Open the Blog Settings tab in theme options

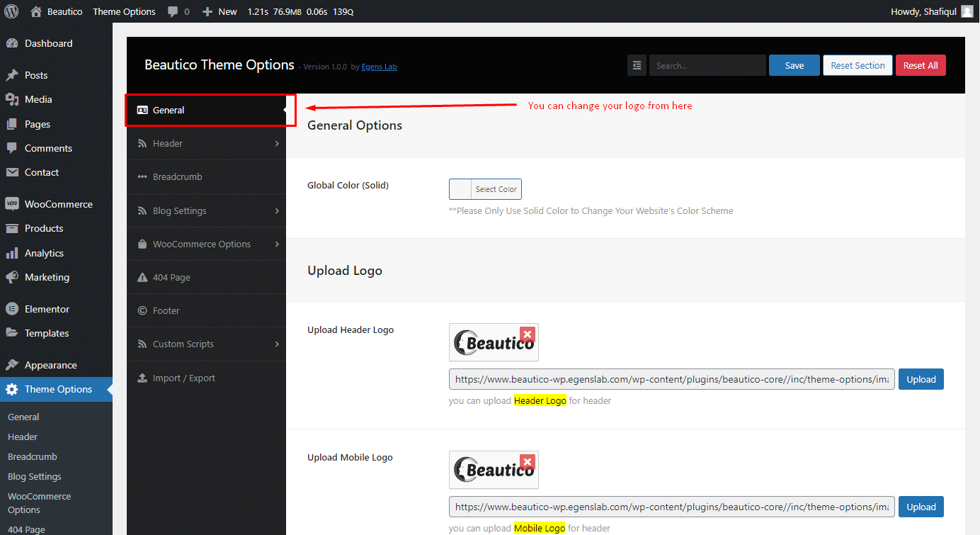[x=207, y=211]
